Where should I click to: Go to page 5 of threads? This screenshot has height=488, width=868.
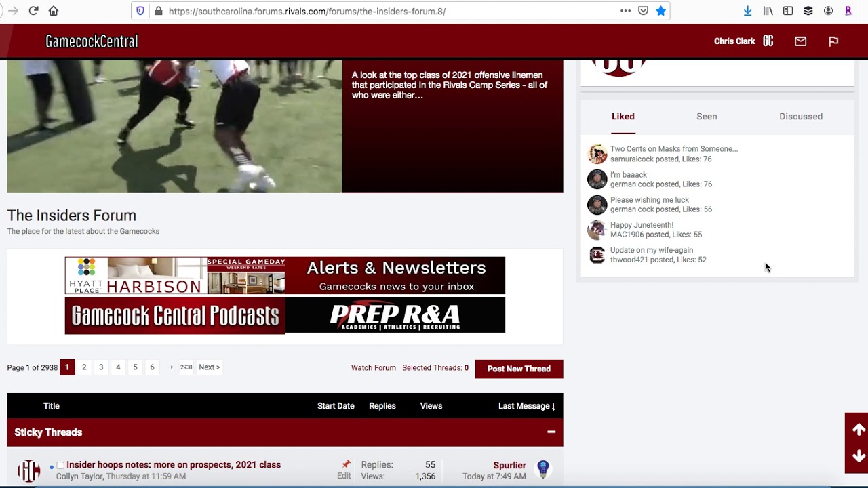(x=135, y=367)
